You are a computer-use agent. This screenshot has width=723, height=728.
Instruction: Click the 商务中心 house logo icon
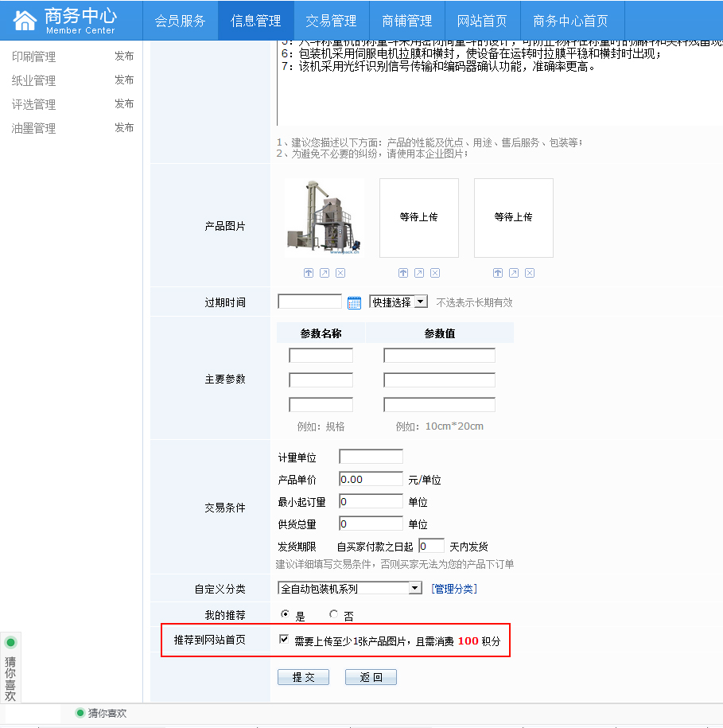click(x=25, y=20)
